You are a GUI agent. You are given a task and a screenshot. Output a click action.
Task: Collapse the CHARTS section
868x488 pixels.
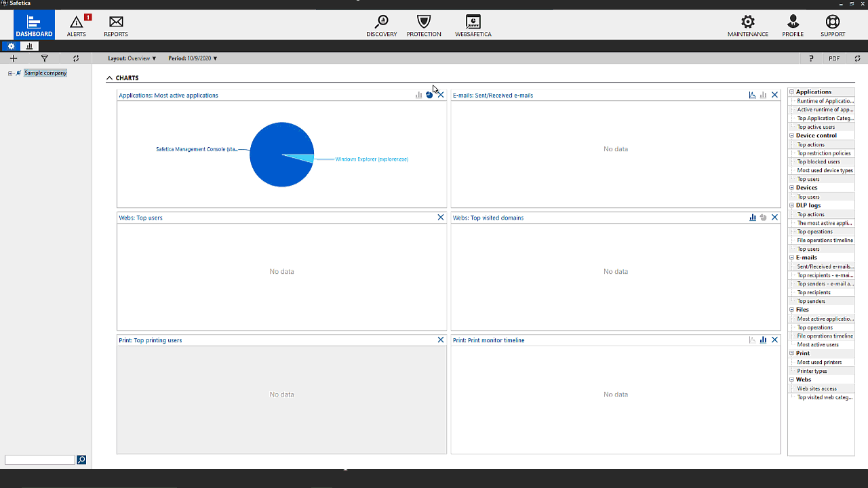[x=109, y=78]
